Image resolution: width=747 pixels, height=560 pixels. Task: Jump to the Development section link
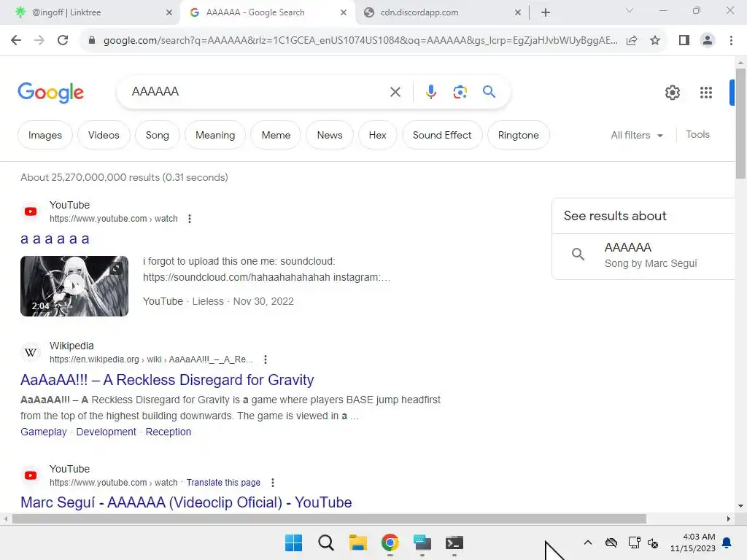[x=107, y=432]
